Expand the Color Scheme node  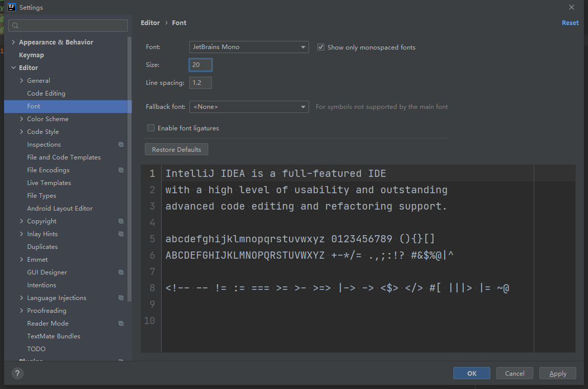tap(21, 119)
